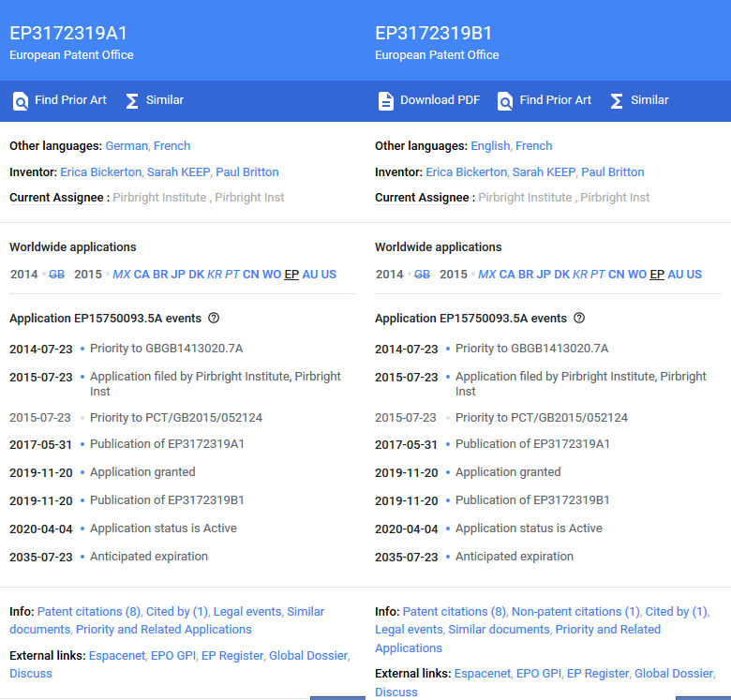This screenshot has width=731, height=700.
Task: Click Similar sigma icon in right panel
Action: 617,101
